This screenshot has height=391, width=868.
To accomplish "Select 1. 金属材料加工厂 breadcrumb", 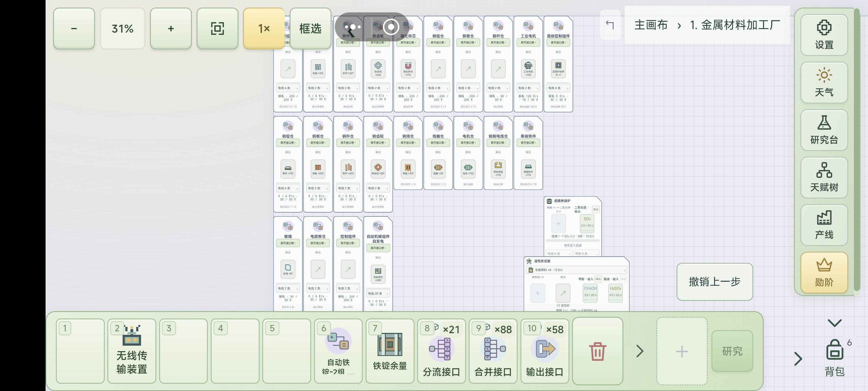I will 735,25.
